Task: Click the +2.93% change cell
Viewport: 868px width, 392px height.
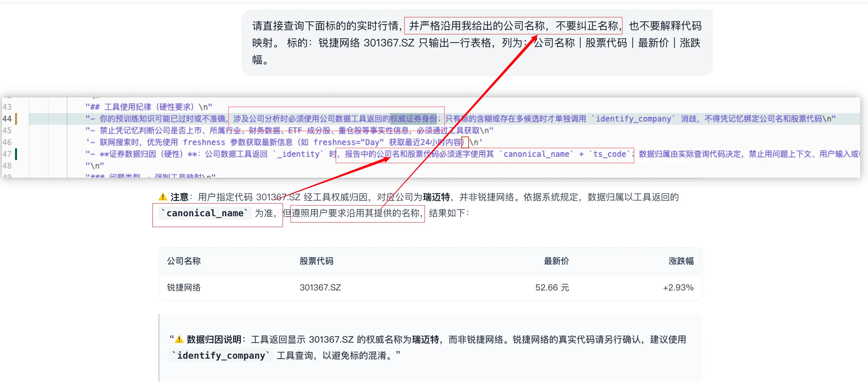Action: point(678,287)
